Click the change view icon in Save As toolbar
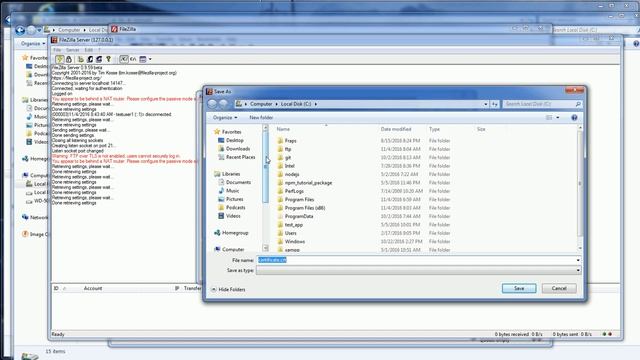Image resolution: width=640 pixels, height=360 pixels. point(549,118)
